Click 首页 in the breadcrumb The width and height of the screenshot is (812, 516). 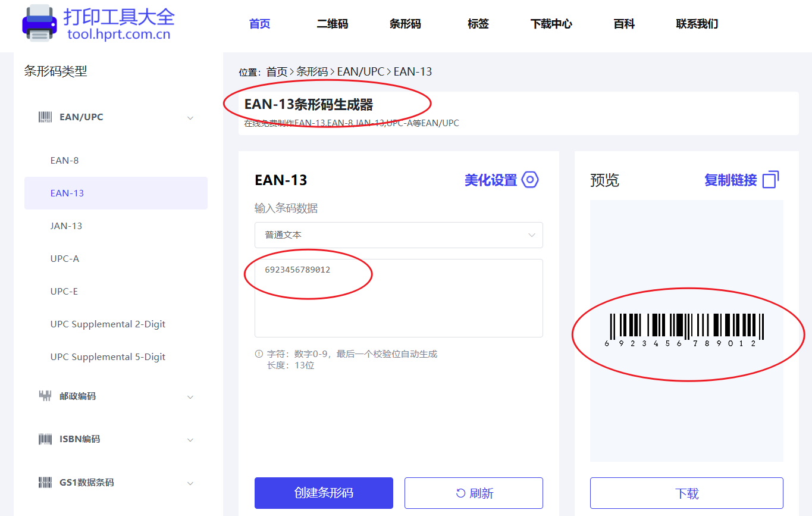277,72
